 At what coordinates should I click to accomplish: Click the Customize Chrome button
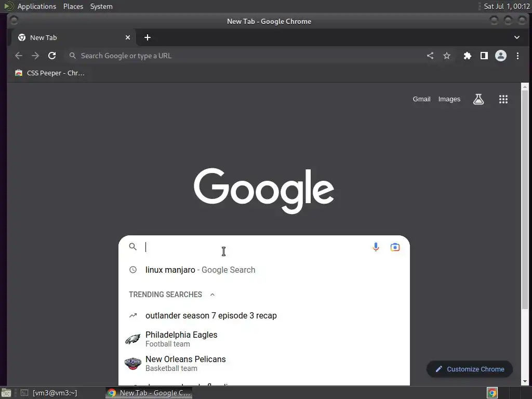[470, 369]
